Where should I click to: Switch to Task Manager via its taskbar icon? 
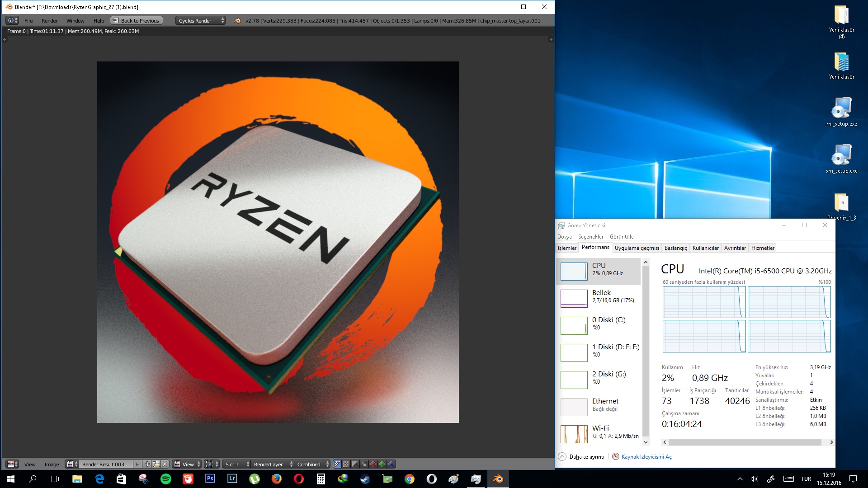[x=476, y=479]
